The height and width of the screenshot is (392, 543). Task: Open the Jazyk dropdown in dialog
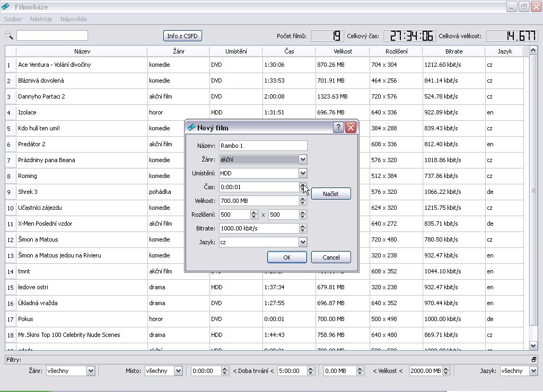(303, 242)
